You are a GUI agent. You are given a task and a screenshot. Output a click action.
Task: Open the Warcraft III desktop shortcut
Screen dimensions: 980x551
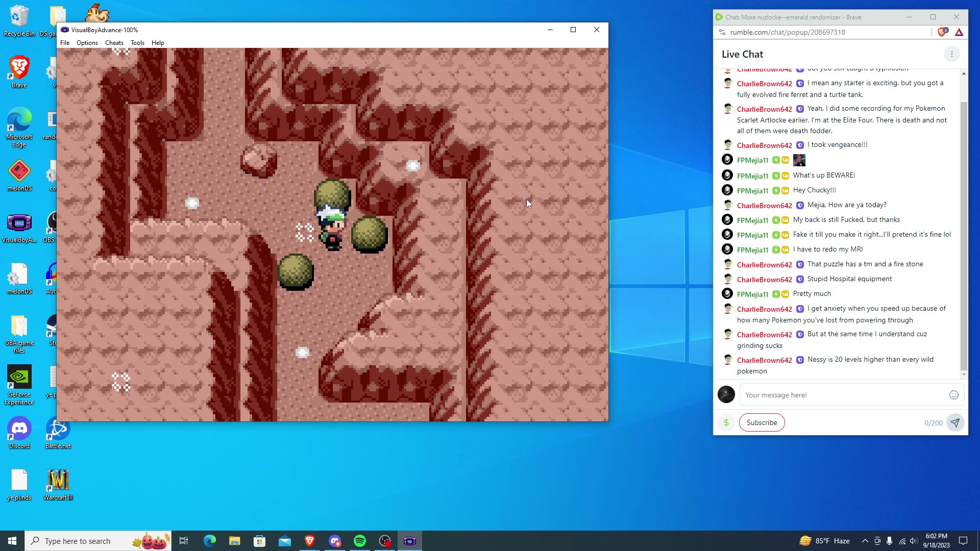click(x=58, y=485)
